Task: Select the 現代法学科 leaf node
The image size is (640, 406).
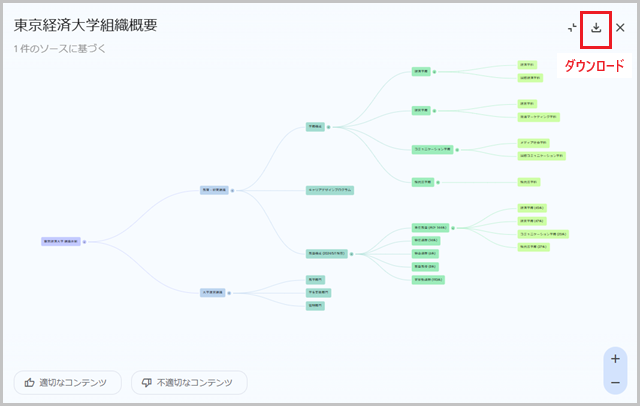Action: (529, 182)
